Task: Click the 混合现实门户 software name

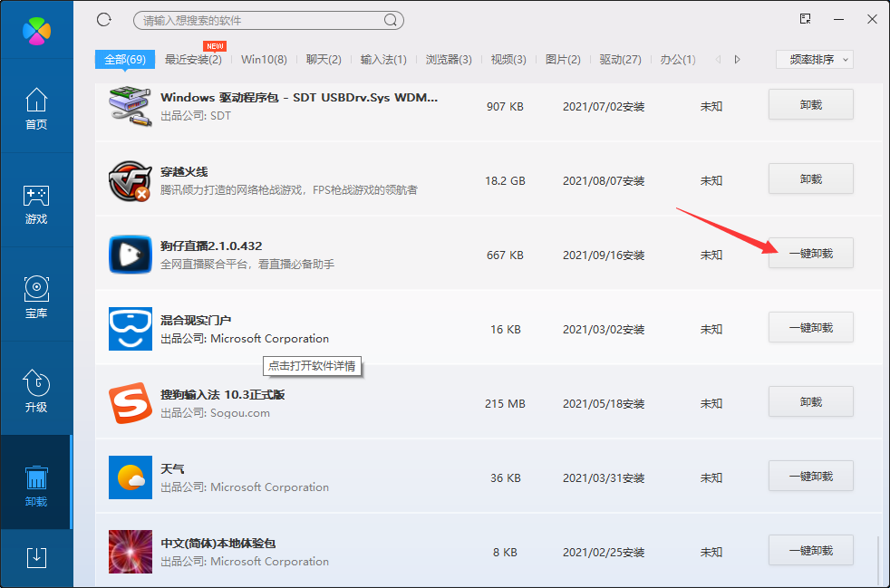Action: 196,320
